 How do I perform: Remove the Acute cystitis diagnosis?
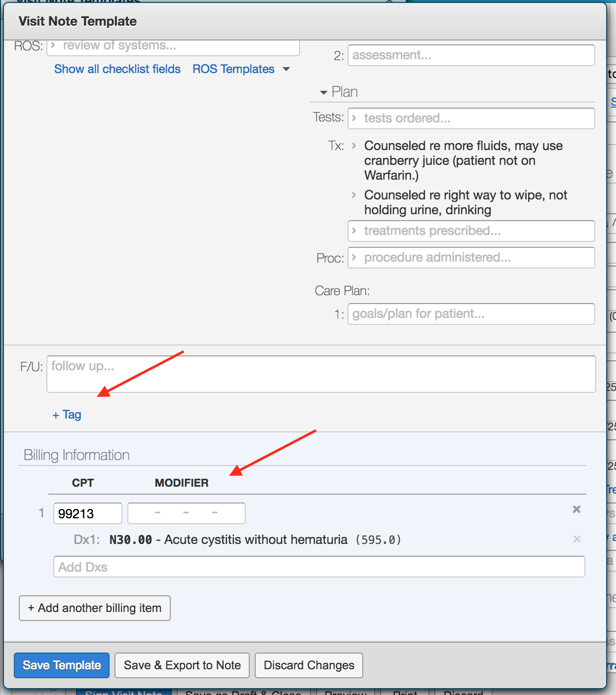(x=576, y=539)
